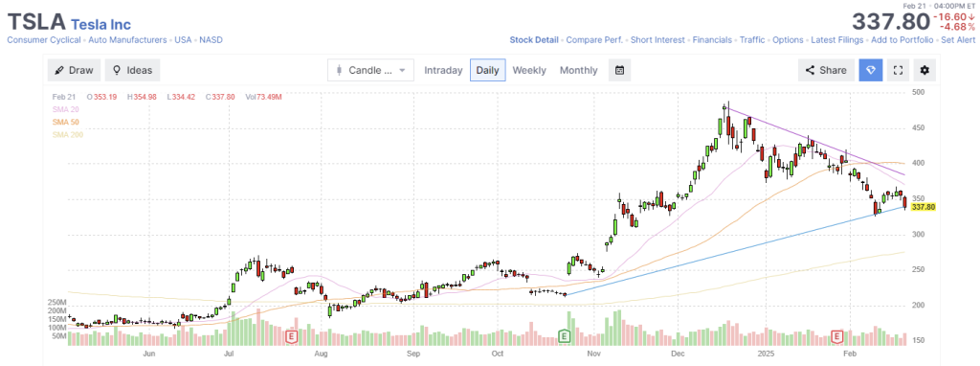Open Compare Perf. link
This screenshot has height=366, width=980.
pyautogui.click(x=594, y=40)
